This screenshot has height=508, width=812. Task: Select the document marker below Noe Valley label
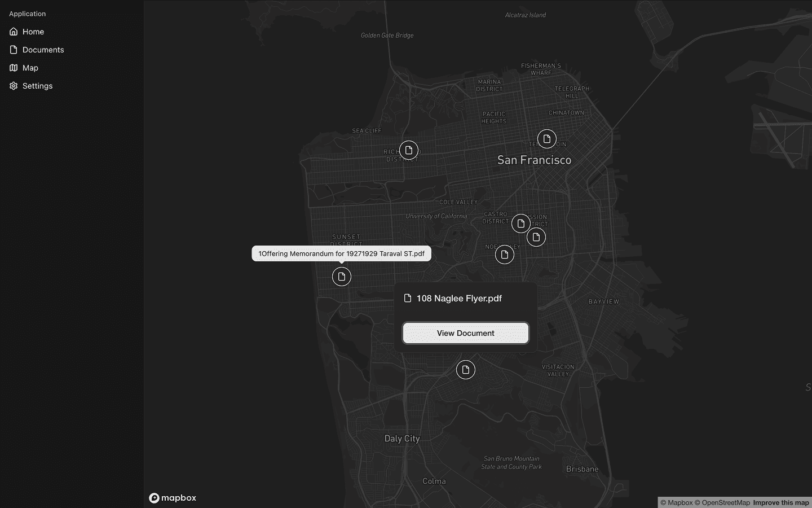coord(504,255)
